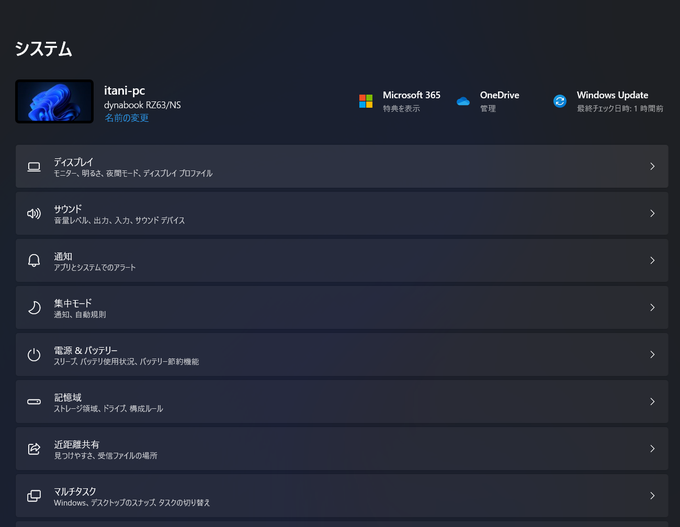Open the 記憶域 settings title

coord(68,397)
